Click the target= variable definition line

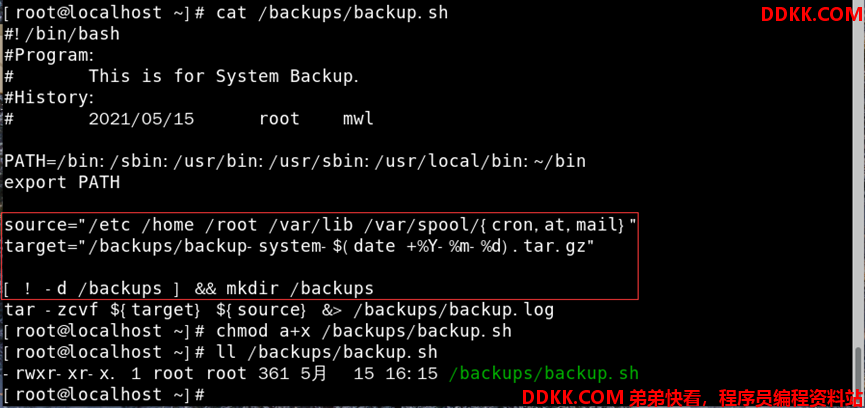pyautogui.click(x=300, y=246)
